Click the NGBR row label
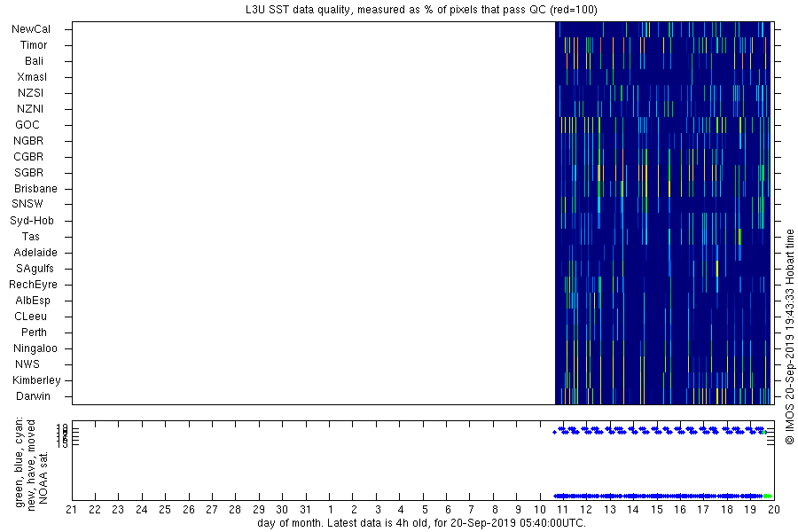This screenshot has width=798, height=532. point(28,140)
